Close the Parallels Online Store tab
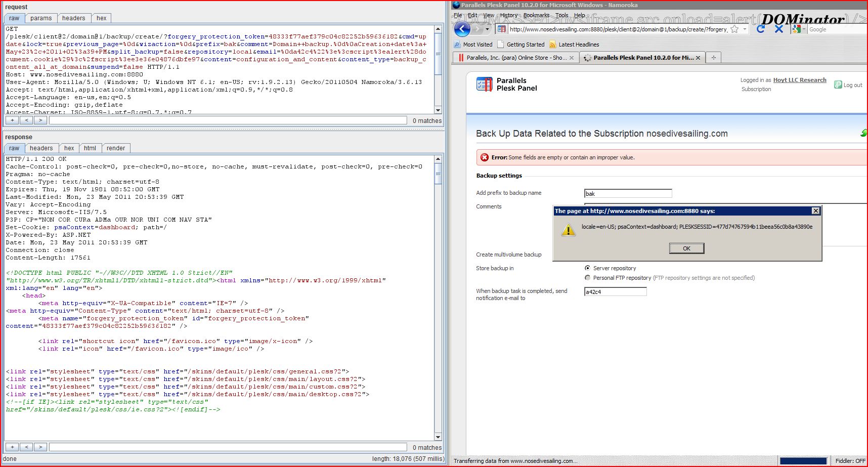The image size is (868, 467). click(x=572, y=58)
